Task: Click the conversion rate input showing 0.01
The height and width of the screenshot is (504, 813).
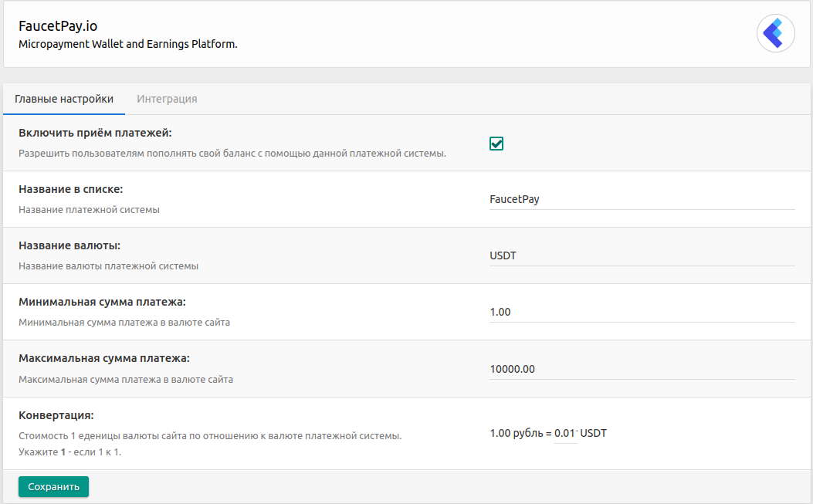Action: point(565,434)
